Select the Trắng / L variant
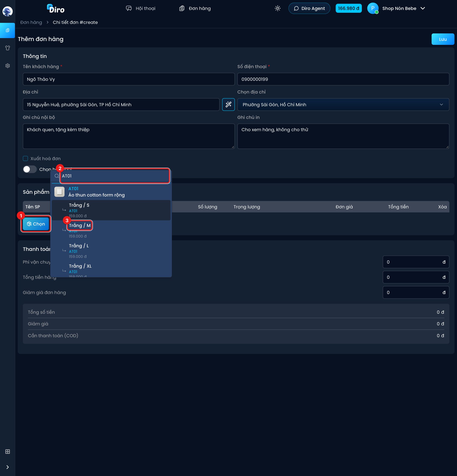The image size is (457, 476). [x=111, y=251]
